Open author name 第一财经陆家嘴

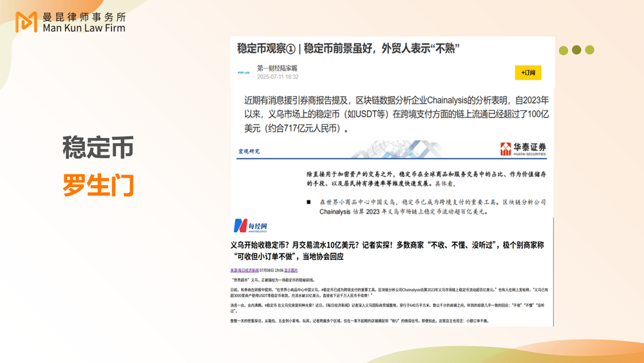click(277, 68)
